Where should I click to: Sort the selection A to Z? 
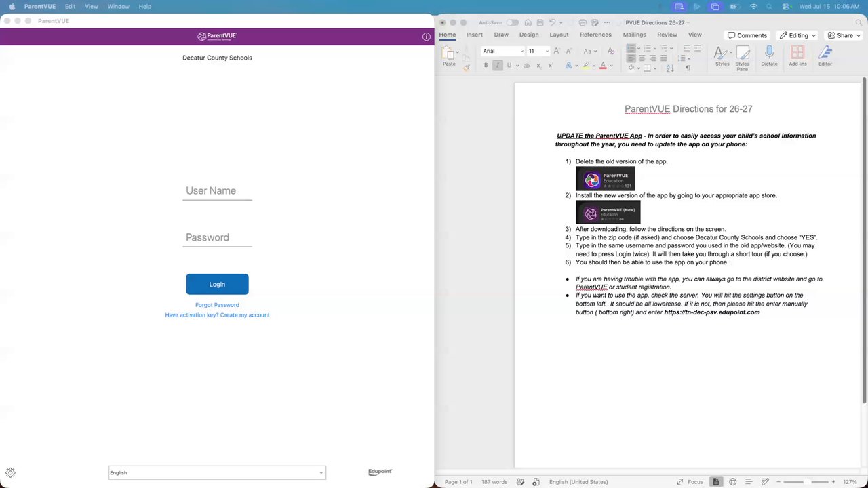[x=670, y=68]
